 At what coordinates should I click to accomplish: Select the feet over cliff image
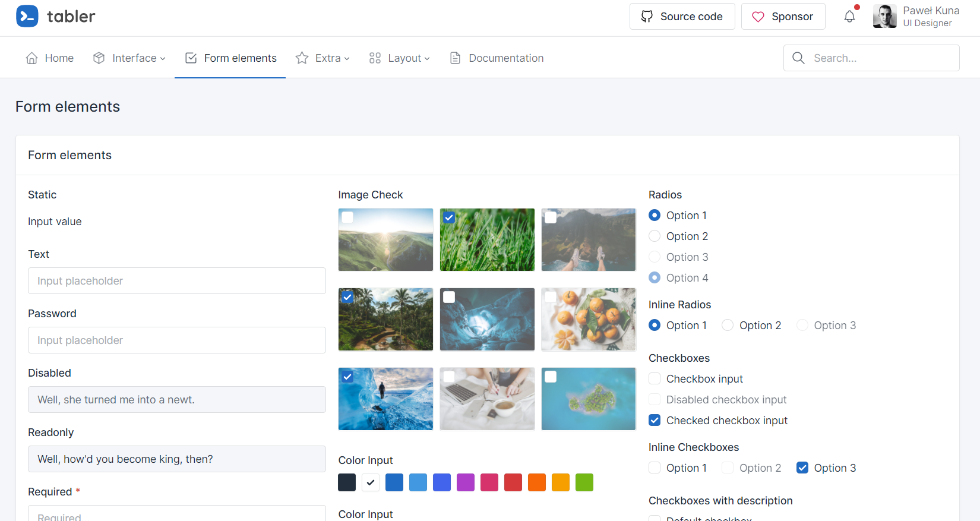589,239
